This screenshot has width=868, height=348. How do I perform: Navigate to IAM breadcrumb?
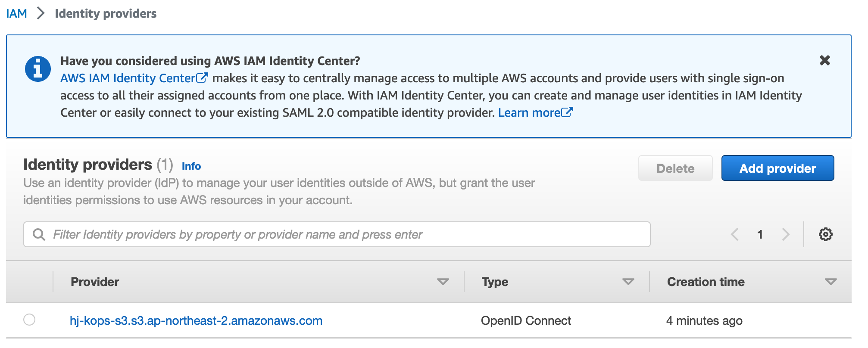click(x=16, y=13)
